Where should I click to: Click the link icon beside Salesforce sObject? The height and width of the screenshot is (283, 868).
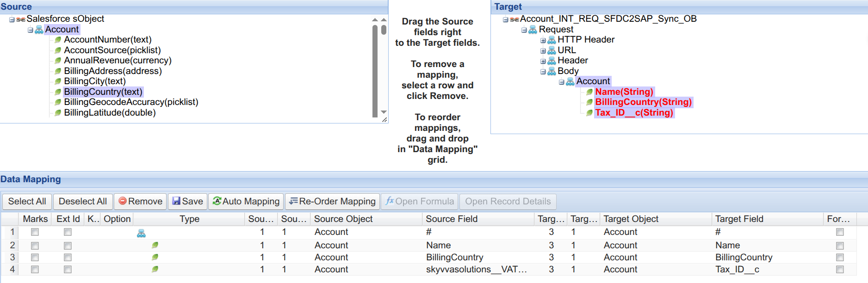(x=21, y=19)
